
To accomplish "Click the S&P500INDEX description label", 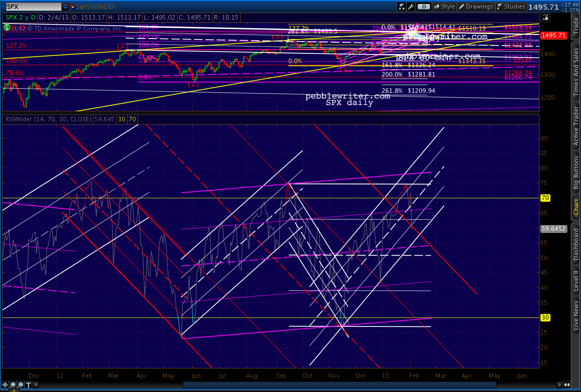I will [96, 7].
